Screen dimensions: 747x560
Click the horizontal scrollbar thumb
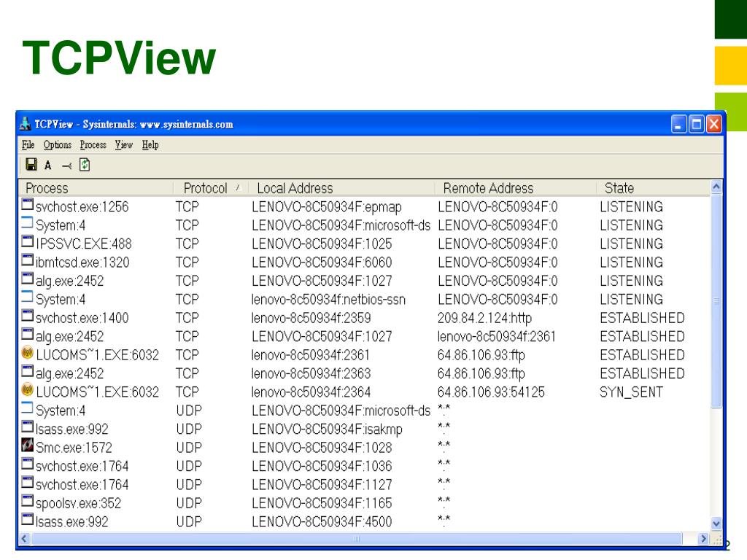[356, 539]
